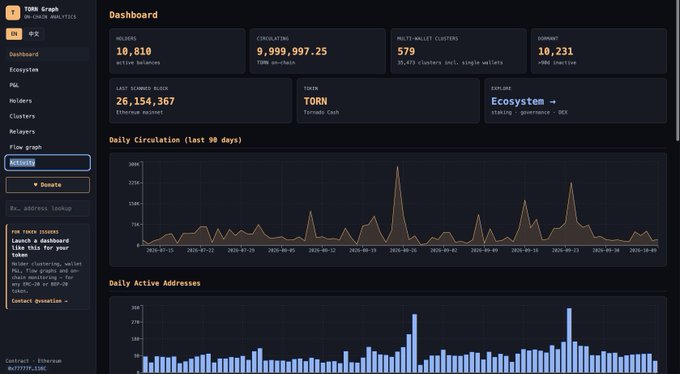Click the page vertical scrollbar
The width and height of the screenshot is (680, 374).
[677, 71]
